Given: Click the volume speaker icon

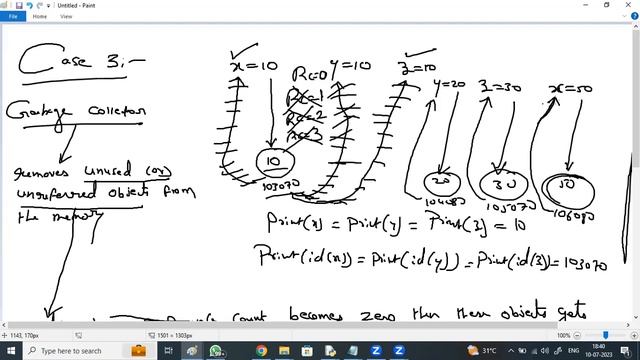Looking at the screenshot, I should pos(545,351).
